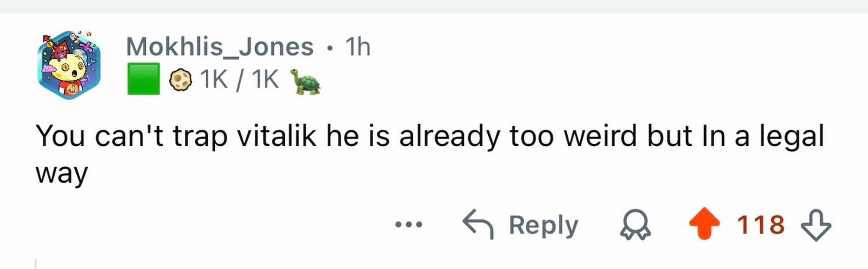Give an award using the award icon

click(635, 225)
